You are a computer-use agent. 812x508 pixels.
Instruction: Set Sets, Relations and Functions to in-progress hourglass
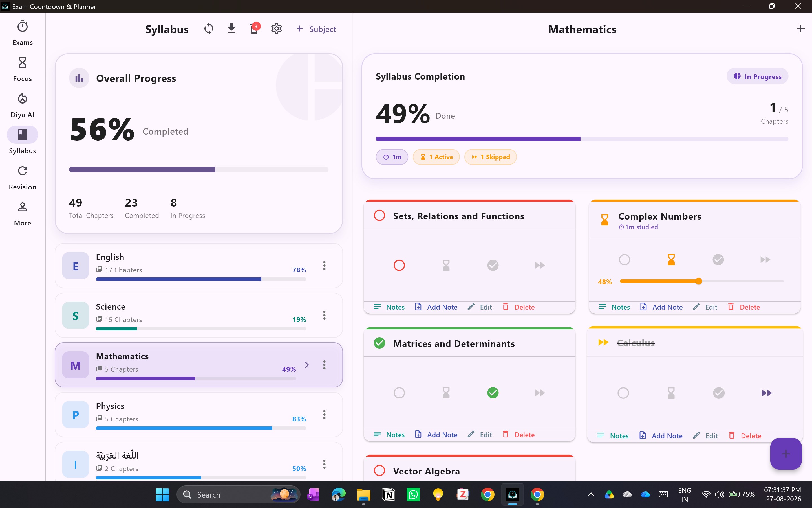tap(446, 265)
